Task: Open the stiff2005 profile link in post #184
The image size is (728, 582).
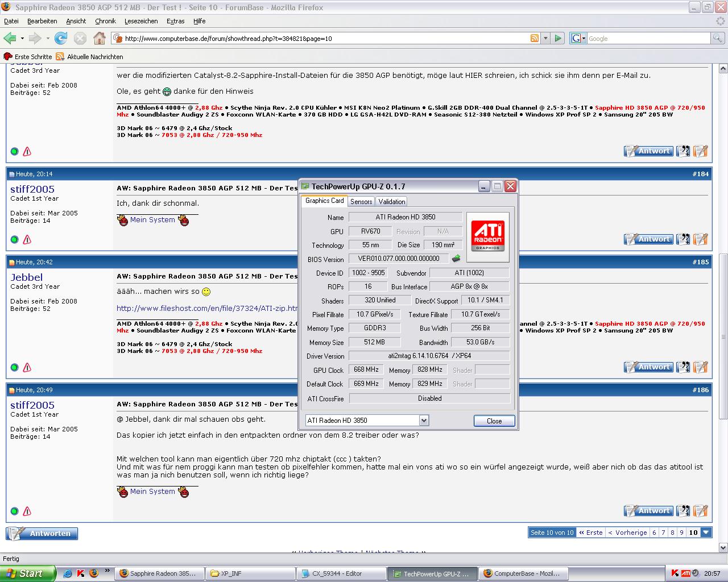Action: click(x=32, y=189)
